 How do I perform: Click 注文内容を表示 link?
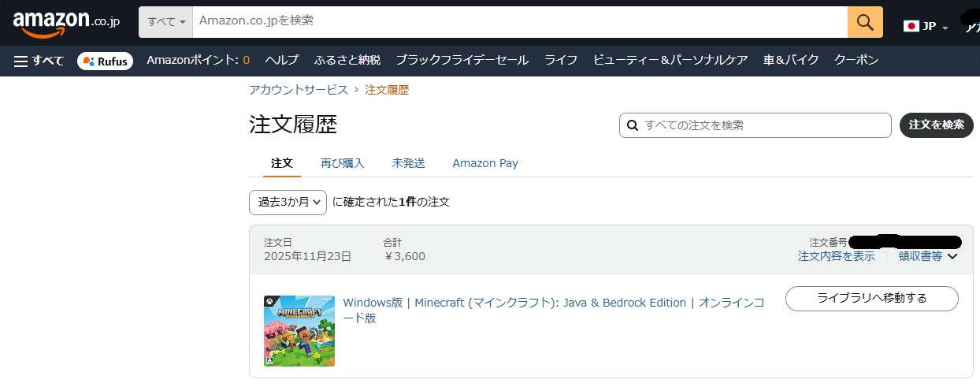836,256
